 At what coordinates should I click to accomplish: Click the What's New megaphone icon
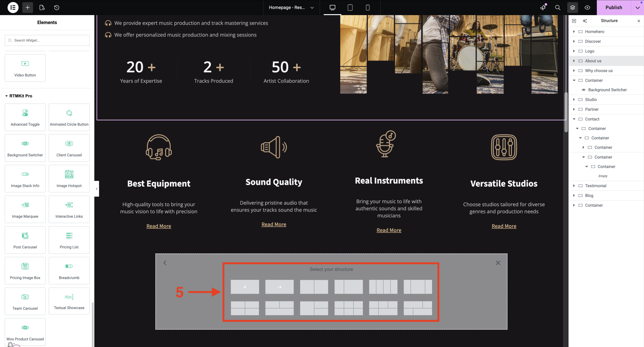543,8
